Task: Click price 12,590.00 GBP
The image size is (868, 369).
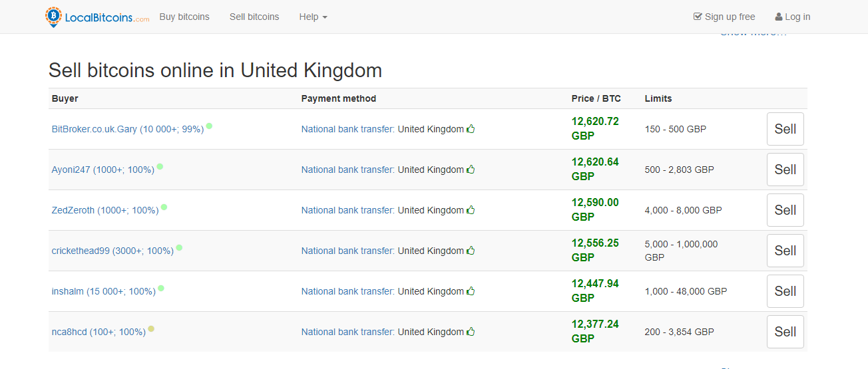Action: (x=595, y=209)
